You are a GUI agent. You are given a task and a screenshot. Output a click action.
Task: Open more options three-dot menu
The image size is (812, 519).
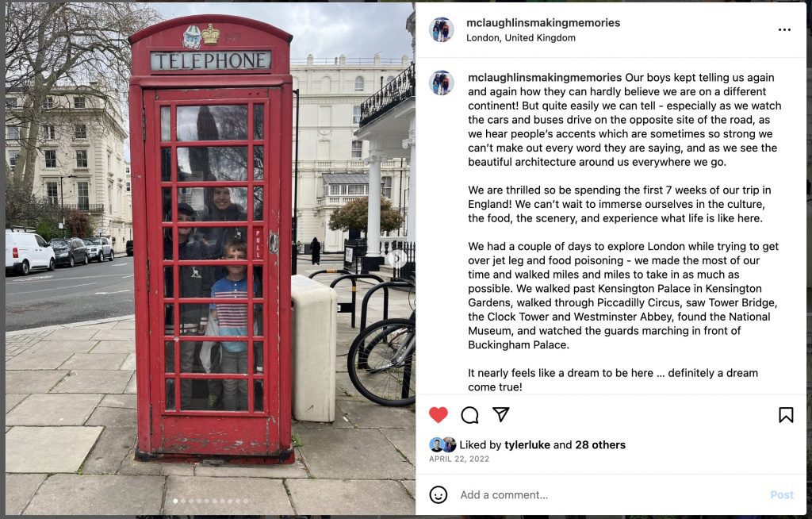pyautogui.click(x=784, y=29)
